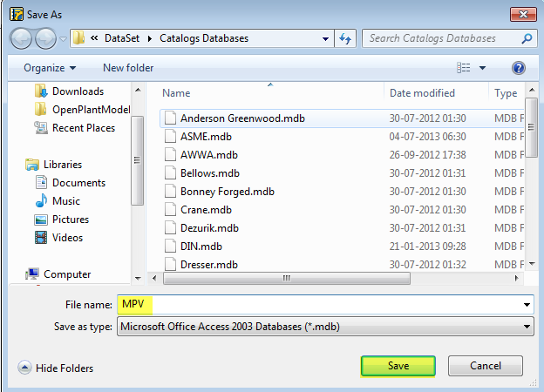Click the 26-09-2012 17:38 date cell
This screenshot has width=544, height=392.
point(427,155)
